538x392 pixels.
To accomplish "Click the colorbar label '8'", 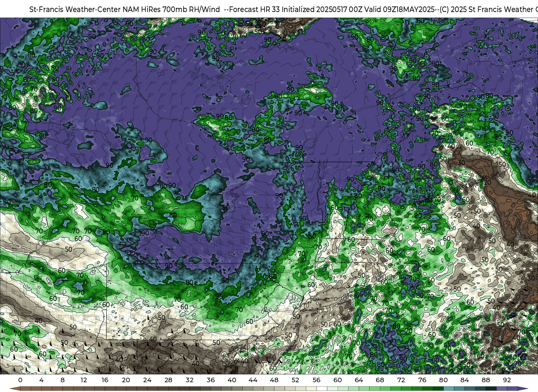I will click(x=62, y=380).
